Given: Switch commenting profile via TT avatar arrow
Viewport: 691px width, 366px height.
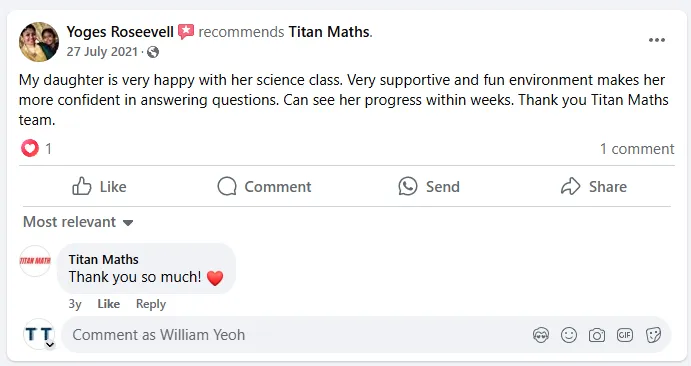Looking at the screenshot, I should (x=50, y=344).
